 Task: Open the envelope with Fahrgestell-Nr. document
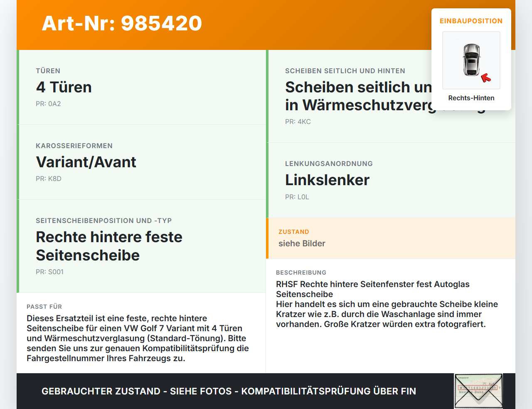click(x=478, y=391)
